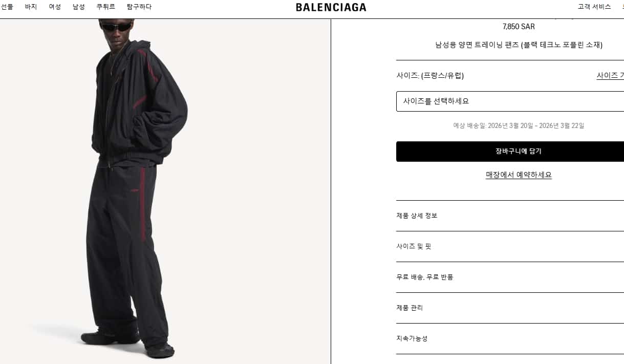Click the model product photo
This screenshot has width=624, height=364.
[x=165, y=191]
